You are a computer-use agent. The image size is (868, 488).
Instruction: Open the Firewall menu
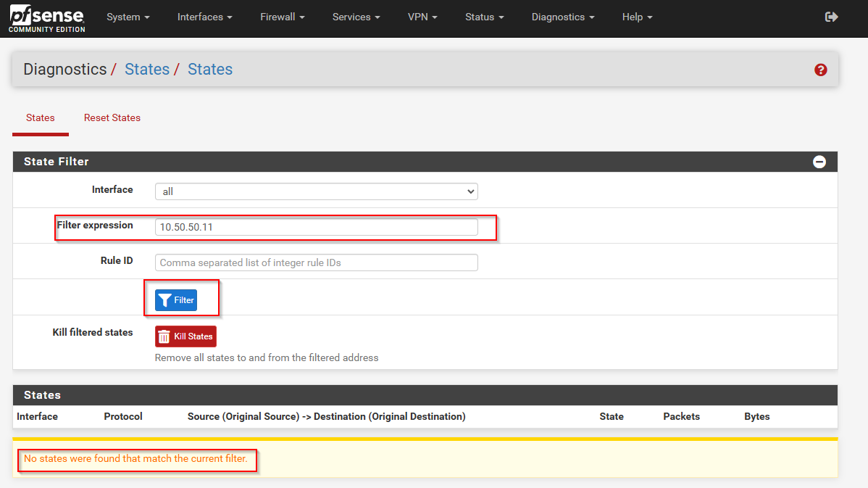282,17
